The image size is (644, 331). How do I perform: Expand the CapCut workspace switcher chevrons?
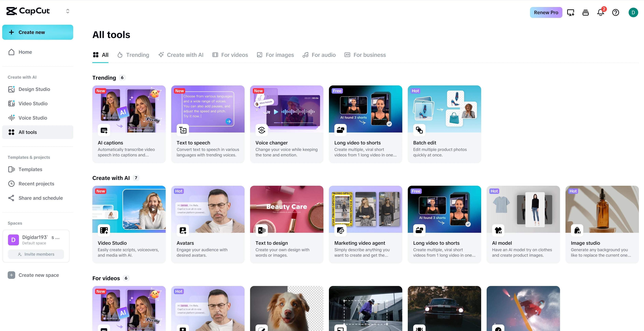(68, 11)
